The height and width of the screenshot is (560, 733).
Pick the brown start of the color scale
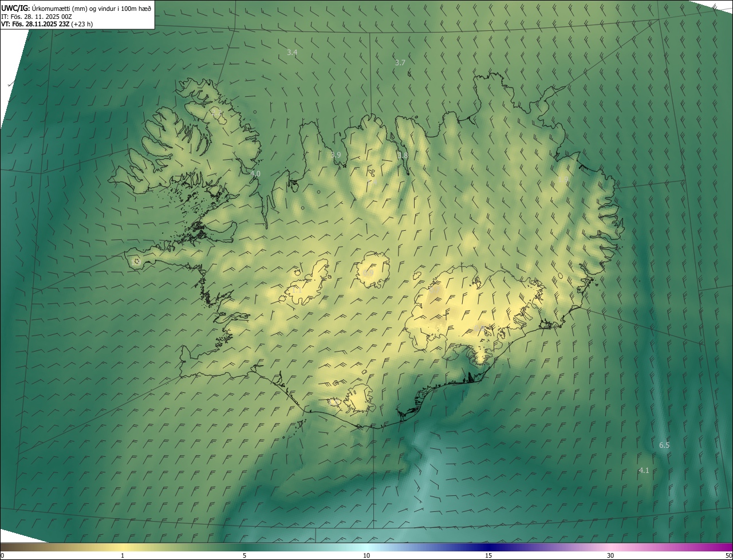(x=11, y=547)
